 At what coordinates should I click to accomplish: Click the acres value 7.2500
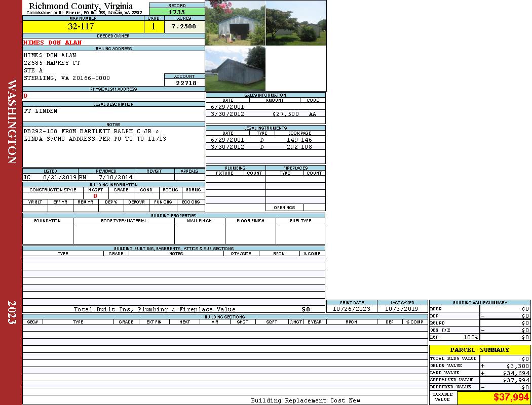pos(184,27)
